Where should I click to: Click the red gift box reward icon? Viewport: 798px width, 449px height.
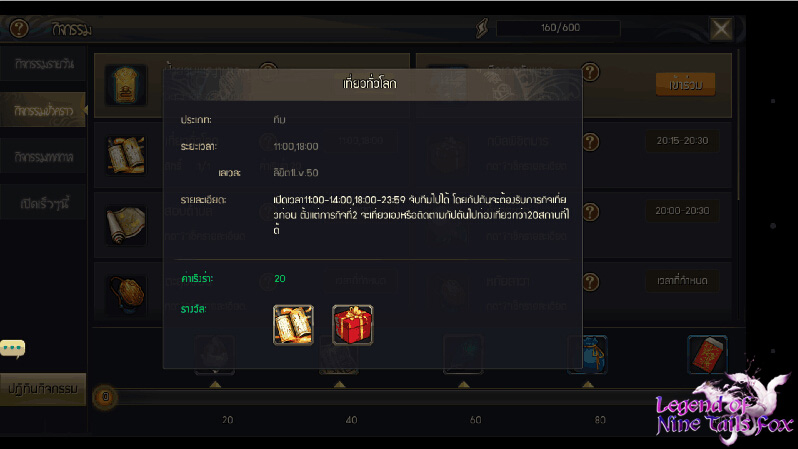pos(352,325)
